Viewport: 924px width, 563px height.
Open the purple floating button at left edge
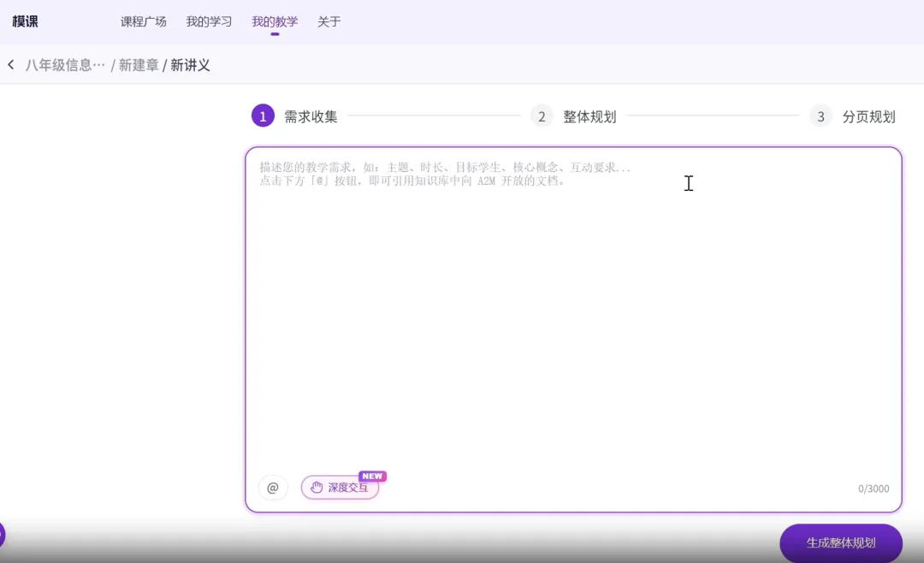click(2, 536)
